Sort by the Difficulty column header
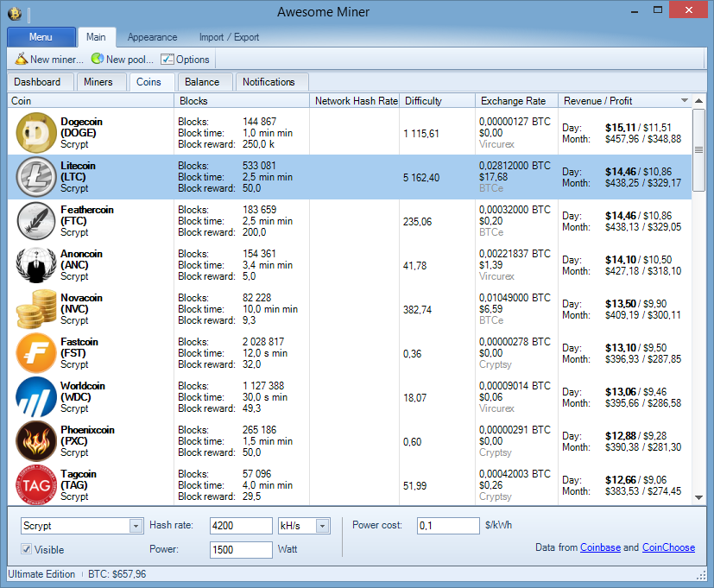 click(437, 101)
